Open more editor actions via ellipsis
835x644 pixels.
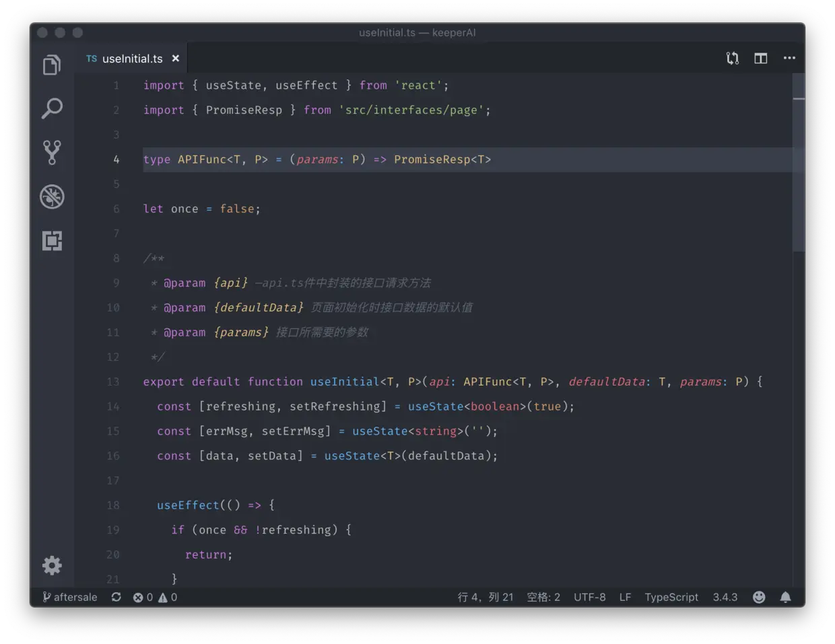(x=789, y=58)
